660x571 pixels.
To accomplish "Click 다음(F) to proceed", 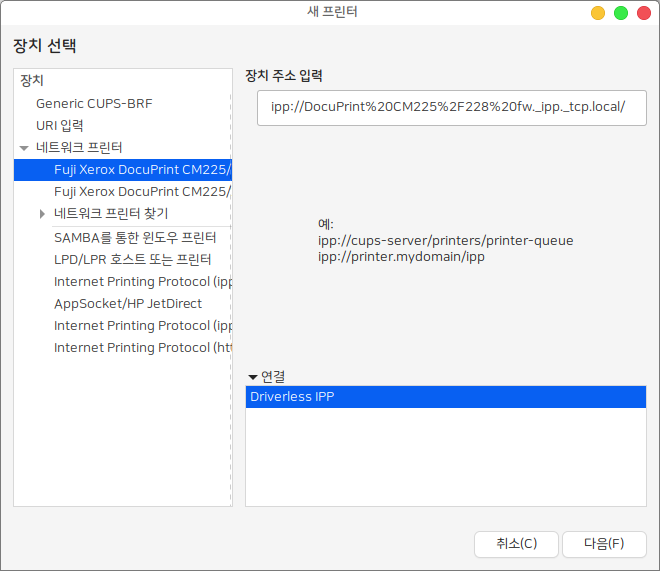I will pyautogui.click(x=604, y=543).
